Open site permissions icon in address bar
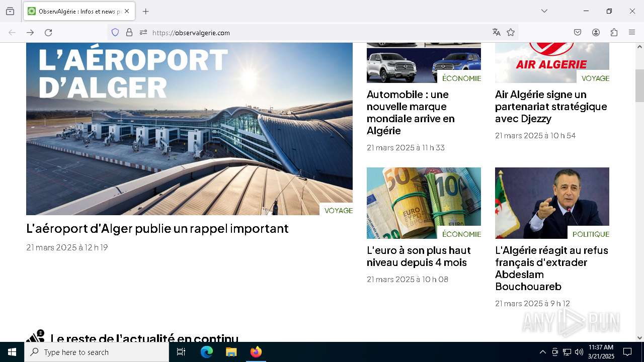 click(x=143, y=32)
